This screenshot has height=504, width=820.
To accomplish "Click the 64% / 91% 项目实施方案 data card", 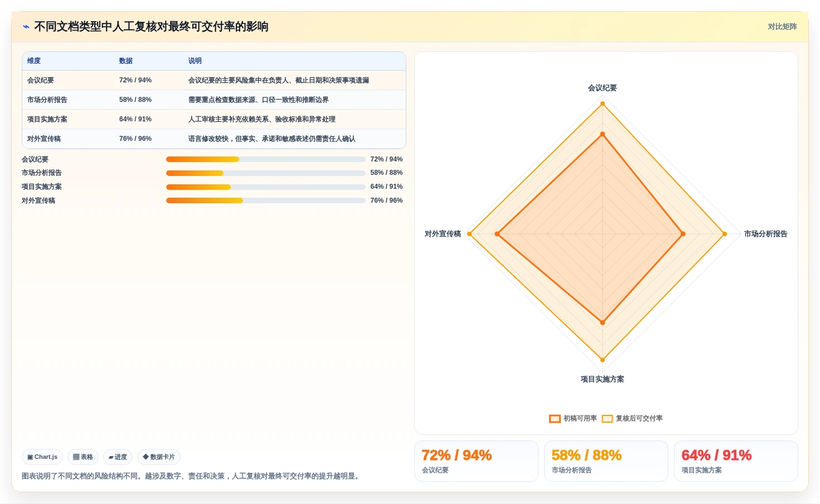I will tap(736, 461).
